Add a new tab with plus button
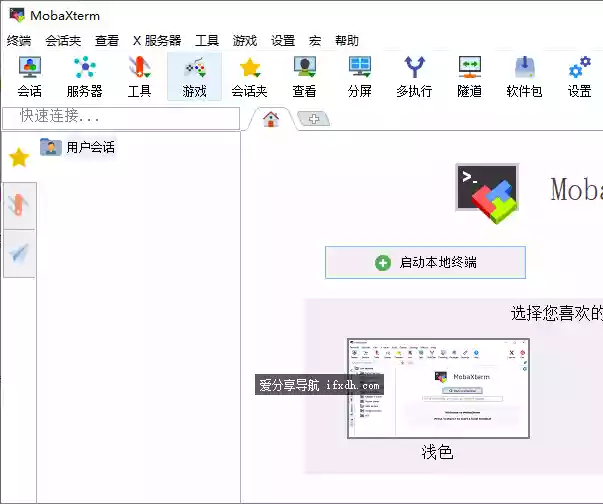 [314, 119]
